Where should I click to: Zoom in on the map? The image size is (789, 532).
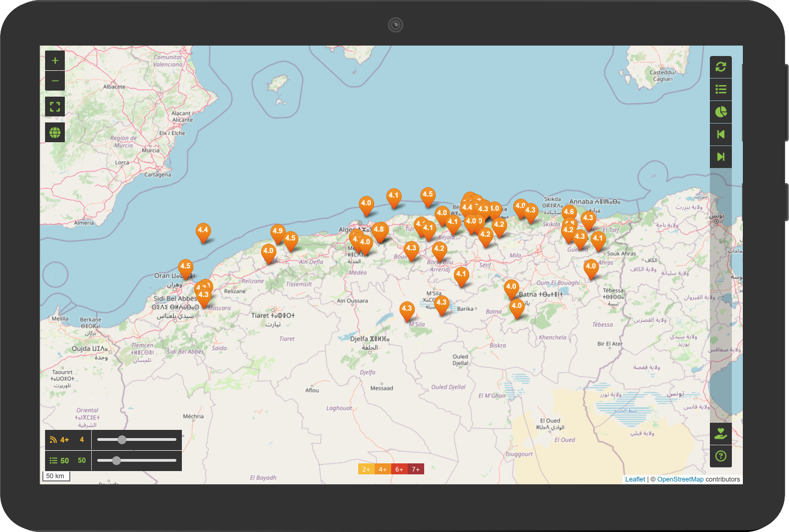click(55, 60)
